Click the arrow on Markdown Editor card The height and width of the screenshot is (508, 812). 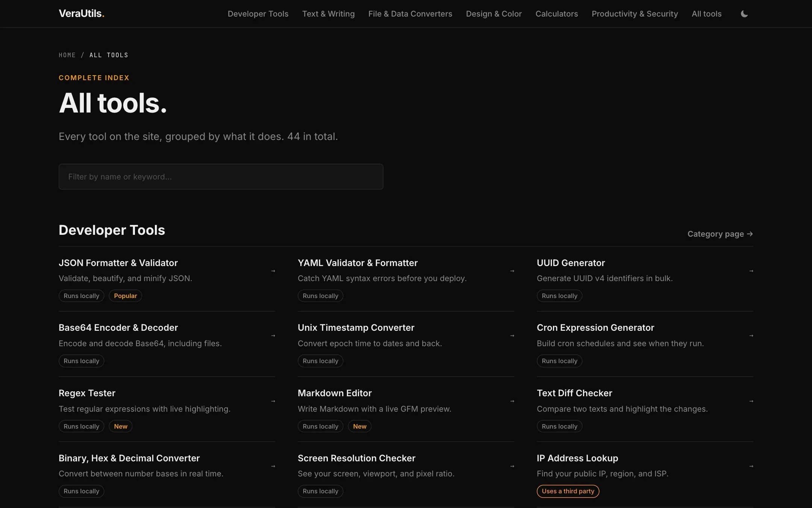tap(512, 401)
